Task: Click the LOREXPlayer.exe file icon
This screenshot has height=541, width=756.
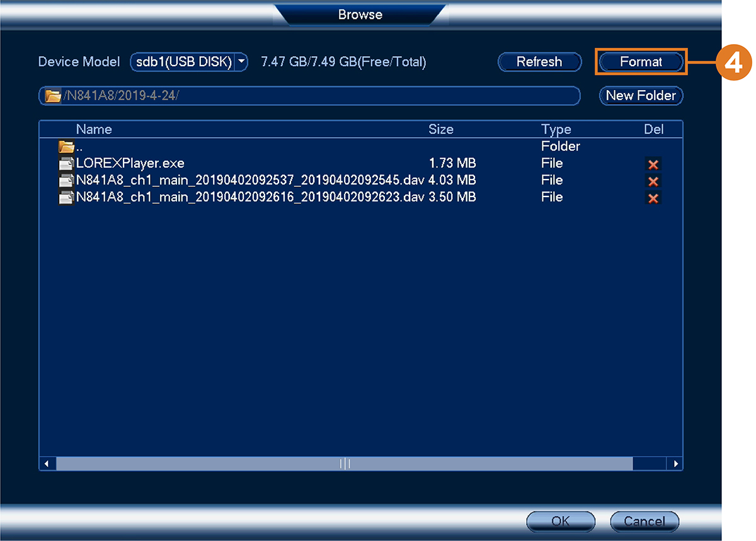Action: pyautogui.click(x=67, y=164)
